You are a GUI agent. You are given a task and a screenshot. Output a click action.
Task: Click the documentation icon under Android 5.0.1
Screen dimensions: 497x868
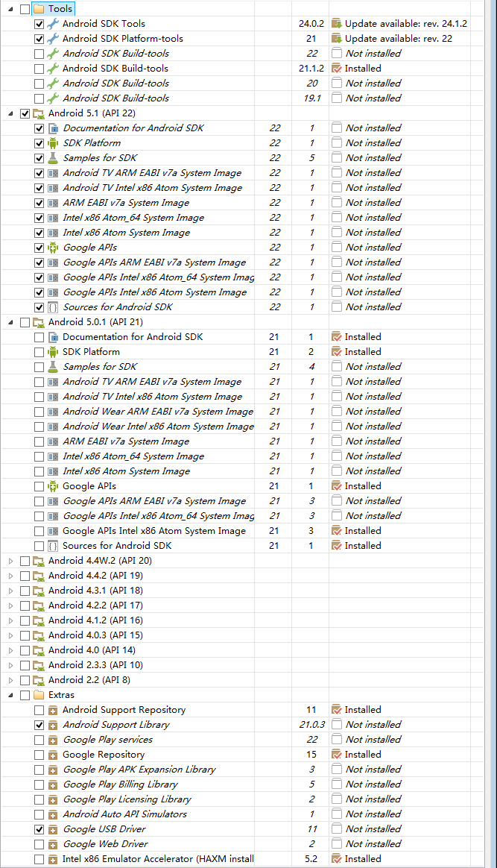point(53,337)
